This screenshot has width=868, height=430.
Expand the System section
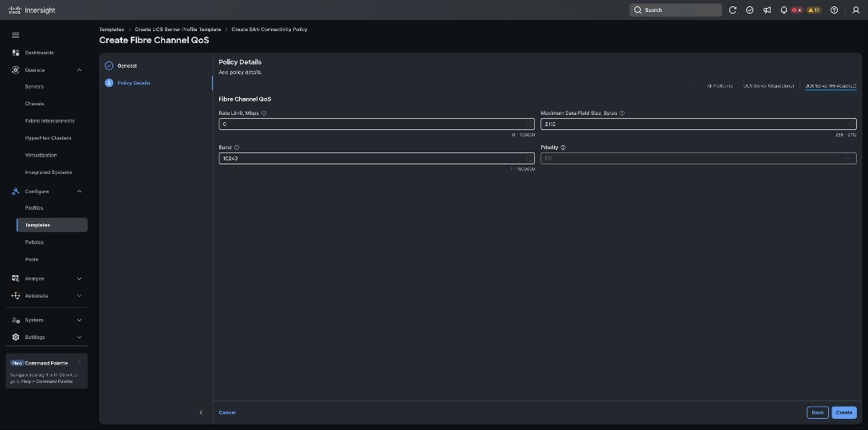tap(79, 320)
